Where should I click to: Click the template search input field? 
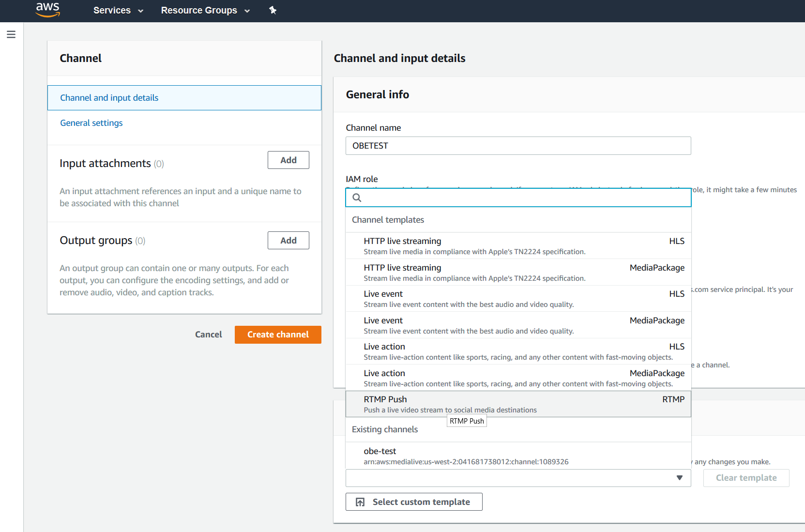(518, 198)
